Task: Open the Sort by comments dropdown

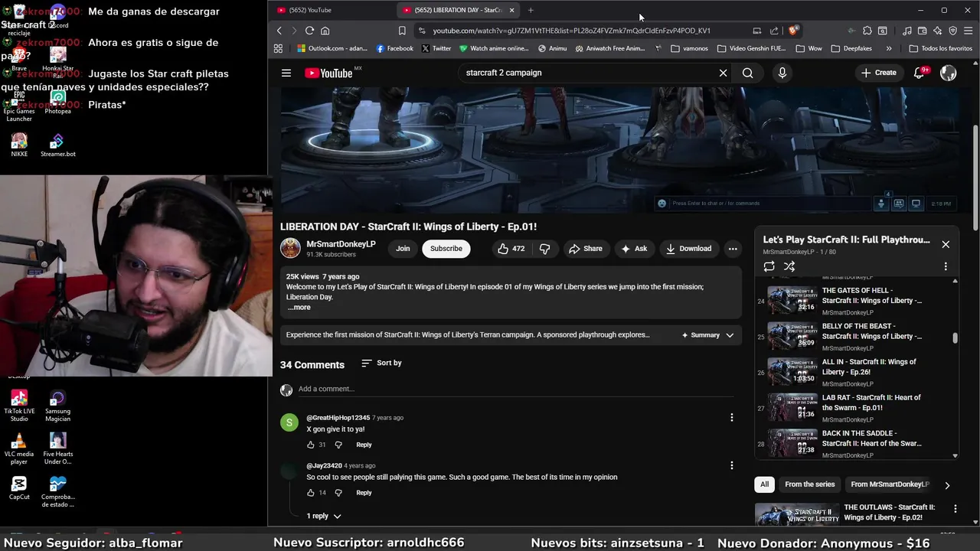Action: point(381,363)
